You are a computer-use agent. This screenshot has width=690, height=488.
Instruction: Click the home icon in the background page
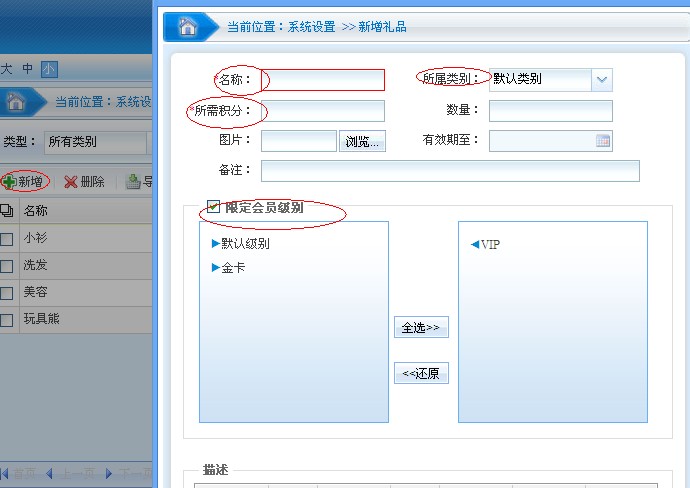click(x=15, y=102)
